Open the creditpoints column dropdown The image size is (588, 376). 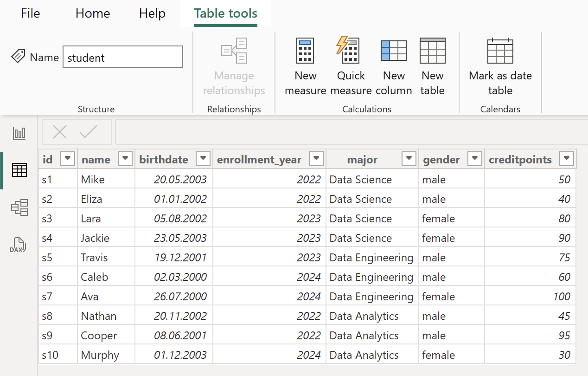coord(566,159)
